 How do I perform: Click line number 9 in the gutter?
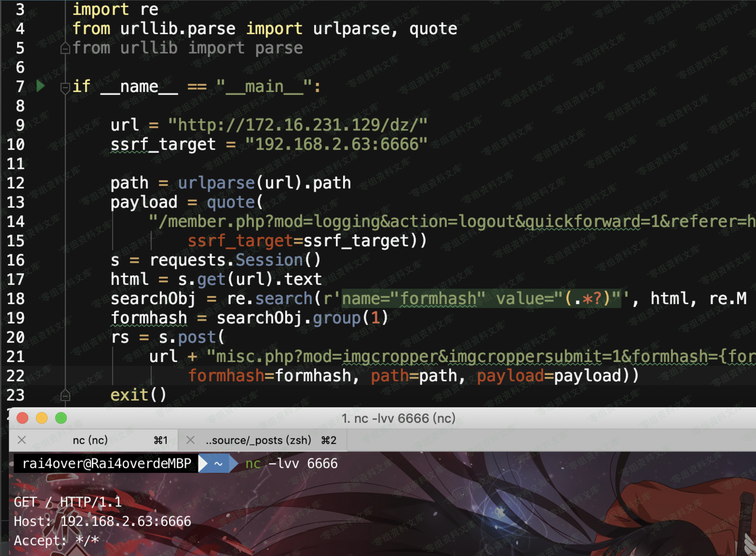(20, 125)
